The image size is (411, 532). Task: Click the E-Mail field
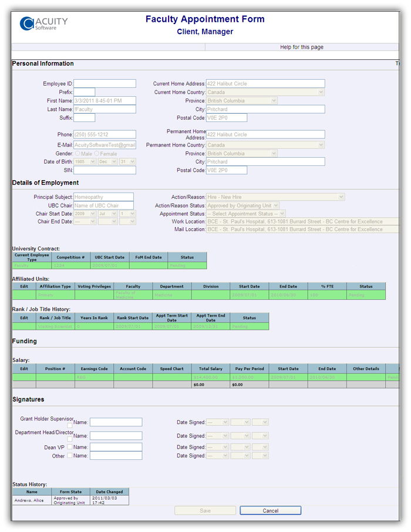click(x=105, y=145)
